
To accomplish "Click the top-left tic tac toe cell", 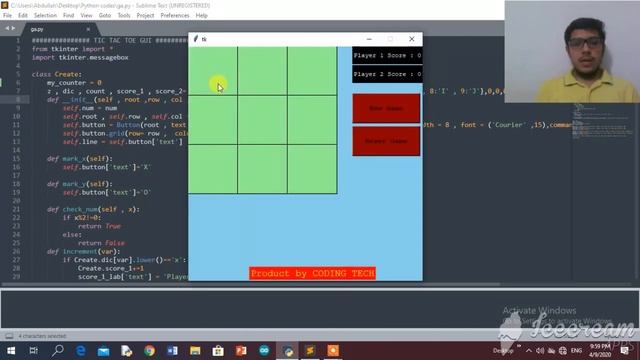I will 213,71.
